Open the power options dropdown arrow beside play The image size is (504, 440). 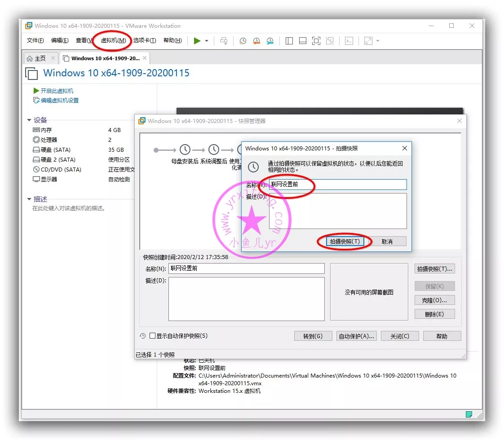coord(207,41)
